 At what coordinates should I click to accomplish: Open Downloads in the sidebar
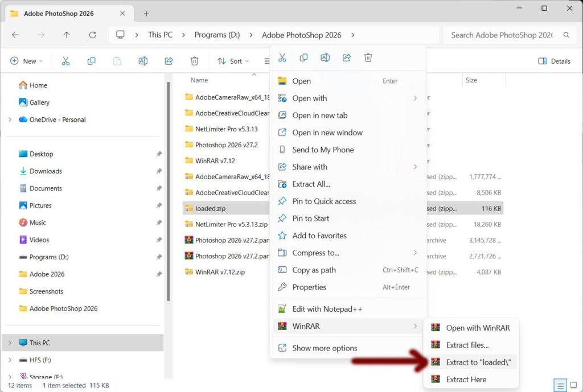(x=46, y=171)
